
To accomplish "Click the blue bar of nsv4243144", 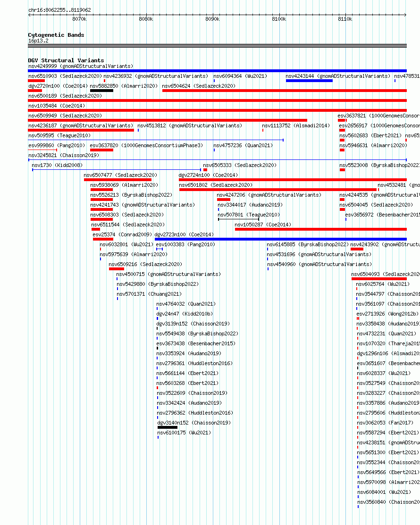I will (309, 81).
